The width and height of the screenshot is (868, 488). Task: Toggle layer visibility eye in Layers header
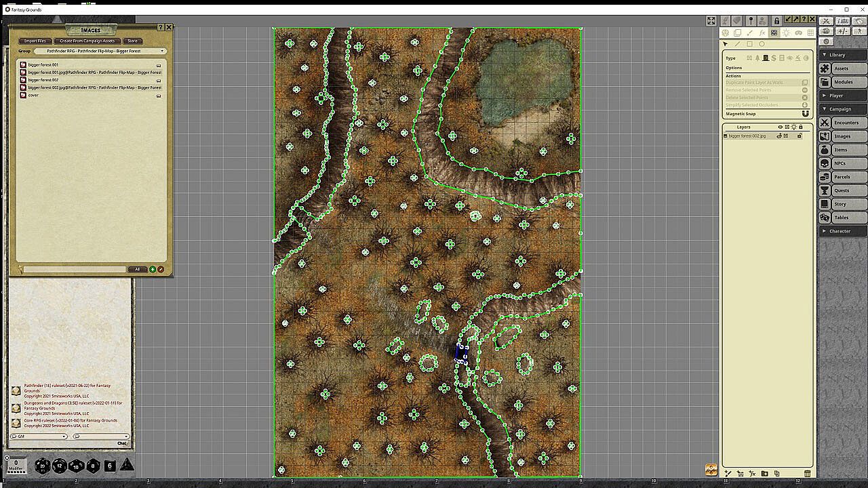tap(781, 127)
